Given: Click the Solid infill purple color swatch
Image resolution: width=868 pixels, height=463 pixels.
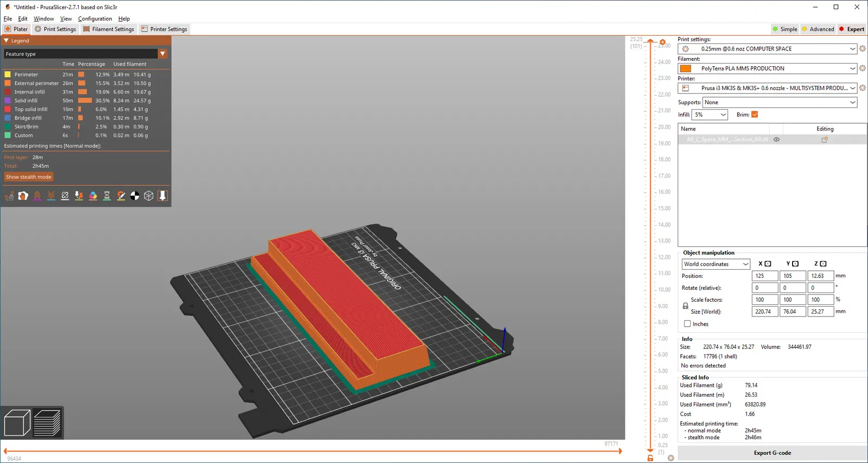Looking at the screenshot, I should coord(8,100).
